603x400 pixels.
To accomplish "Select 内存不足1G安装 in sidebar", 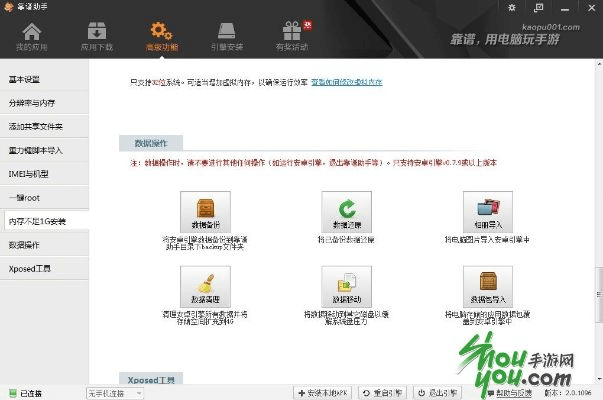I will pyautogui.click(x=47, y=221).
